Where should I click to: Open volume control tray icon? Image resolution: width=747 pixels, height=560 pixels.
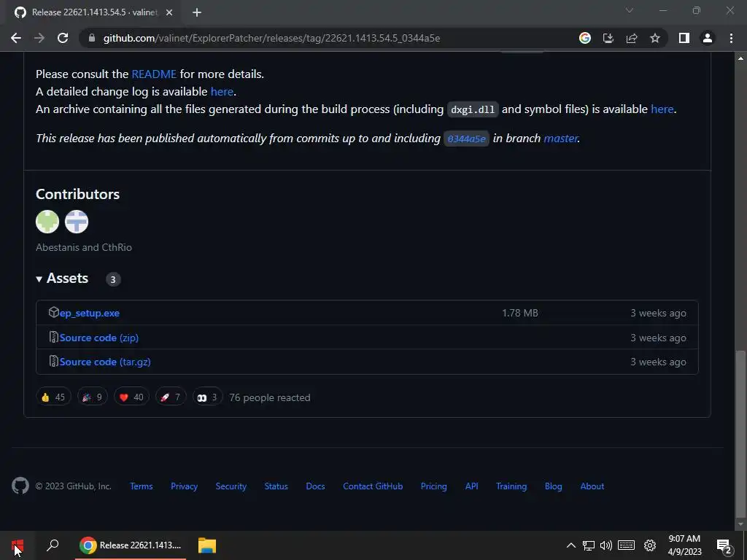pos(606,545)
